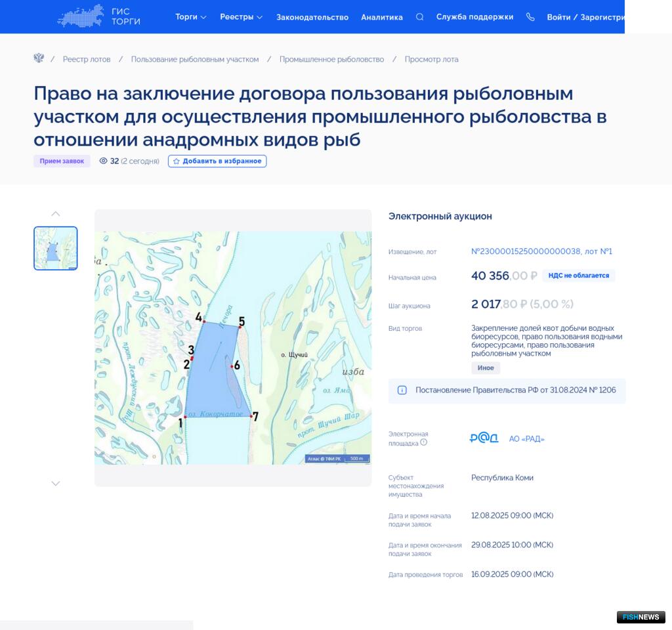This screenshot has width=672, height=630.
Task: Expand the Торги dropdown menu
Action: (x=190, y=17)
